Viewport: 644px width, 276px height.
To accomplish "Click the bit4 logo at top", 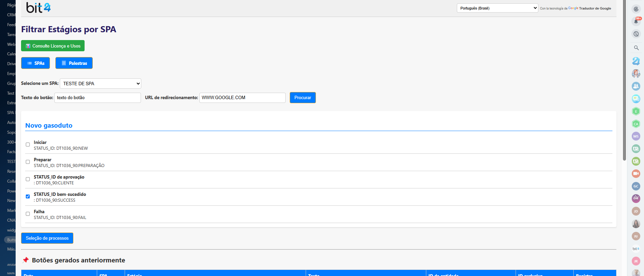I will 38,8.
